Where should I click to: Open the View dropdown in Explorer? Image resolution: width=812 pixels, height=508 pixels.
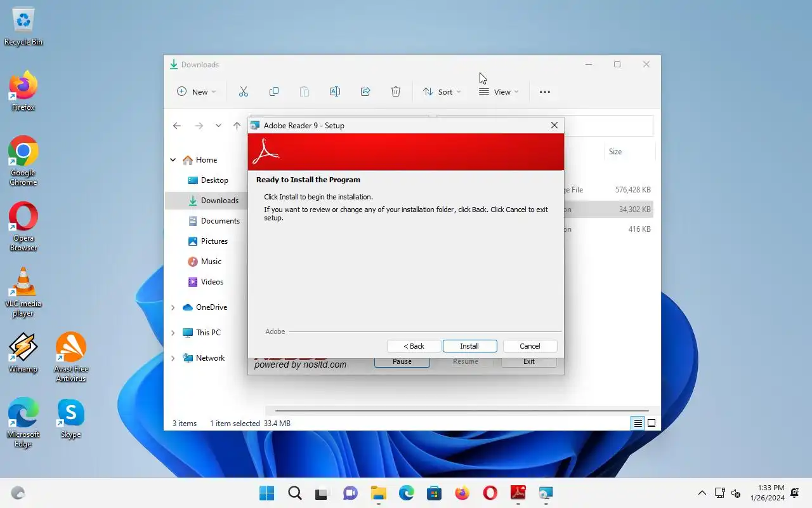pyautogui.click(x=499, y=91)
